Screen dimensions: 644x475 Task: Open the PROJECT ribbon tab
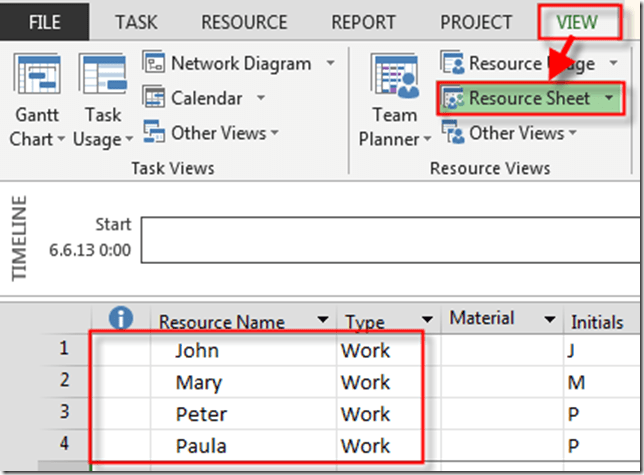[476, 22]
